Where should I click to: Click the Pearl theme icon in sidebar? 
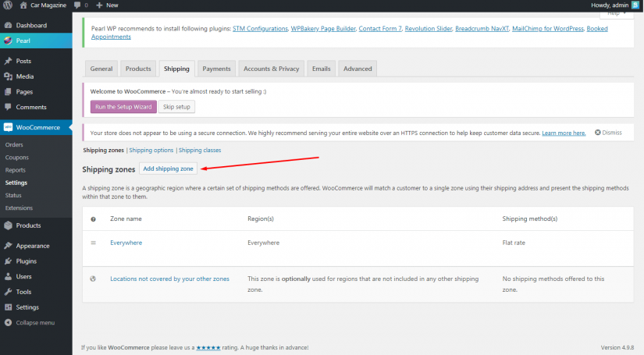tap(9, 41)
